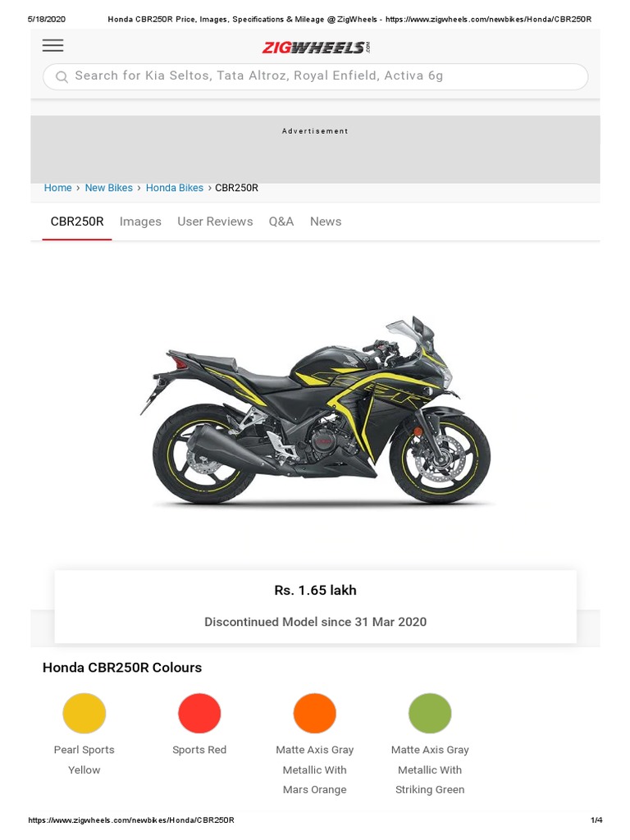Open the Q&A tab

[x=281, y=221]
